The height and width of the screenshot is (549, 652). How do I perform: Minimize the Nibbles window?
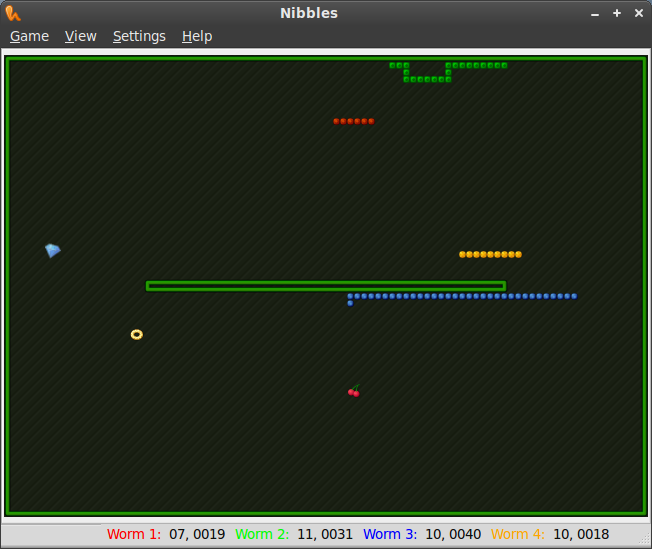595,14
